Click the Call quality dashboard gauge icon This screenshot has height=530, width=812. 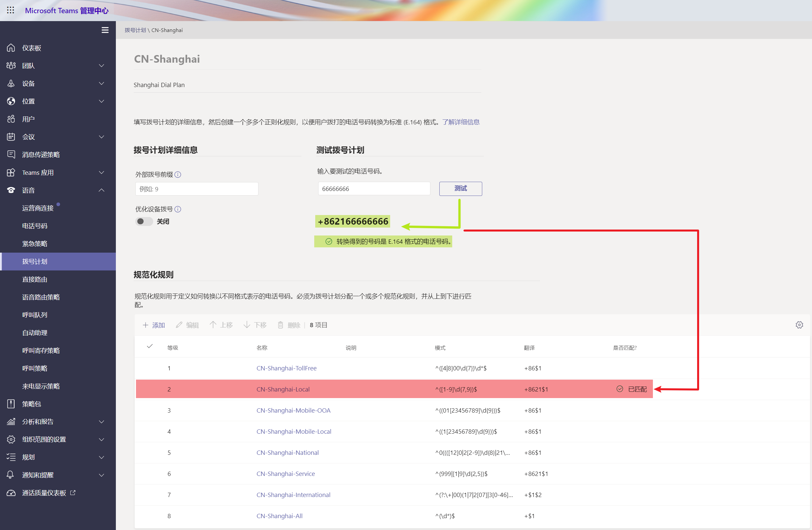[11, 492]
